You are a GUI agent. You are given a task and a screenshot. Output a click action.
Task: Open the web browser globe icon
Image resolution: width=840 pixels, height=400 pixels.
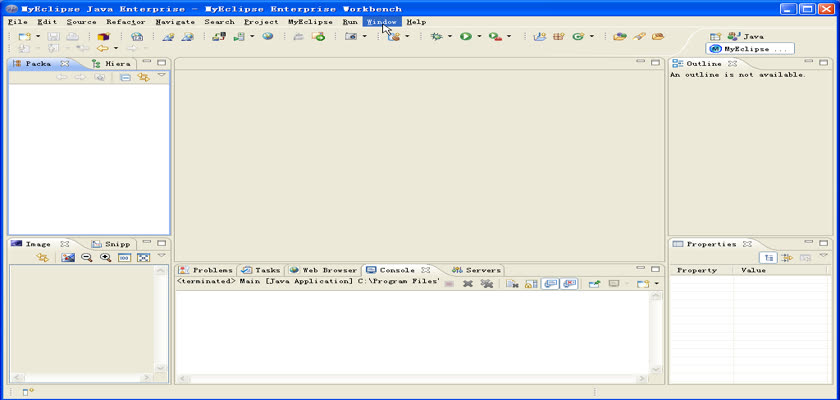(267, 36)
